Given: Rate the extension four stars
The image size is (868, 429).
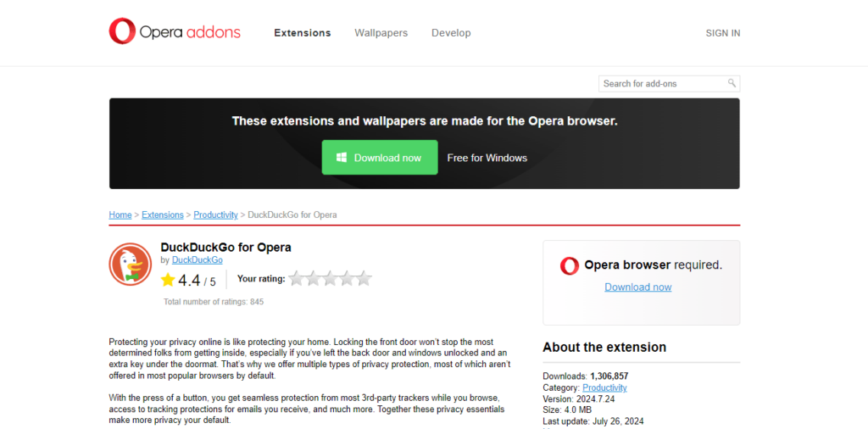Looking at the screenshot, I should (x=347, y=278).
